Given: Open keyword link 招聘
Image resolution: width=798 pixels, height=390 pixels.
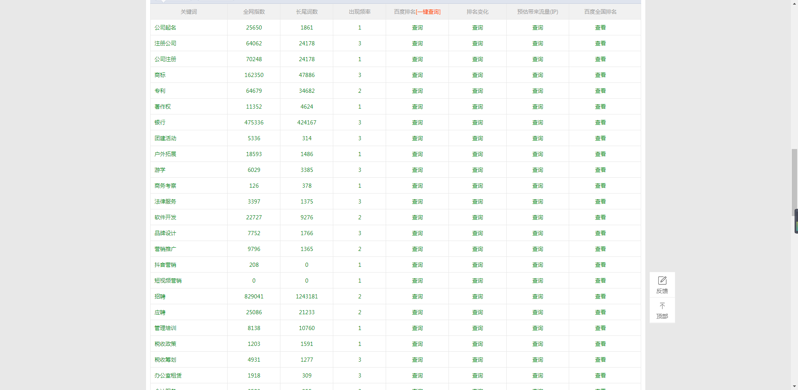Looking at the screenshot, I should (x=160, y=296).
